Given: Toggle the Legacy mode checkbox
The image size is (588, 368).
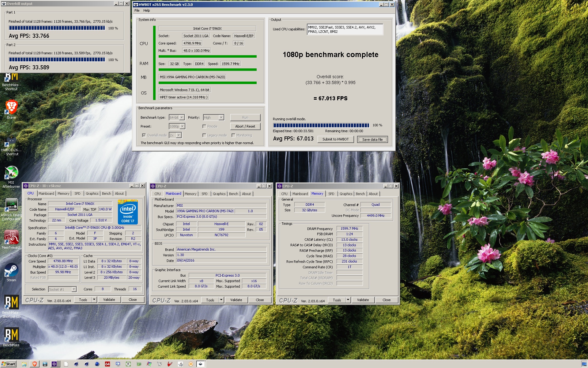Looking at the screenshot, I should coord(204,135).
